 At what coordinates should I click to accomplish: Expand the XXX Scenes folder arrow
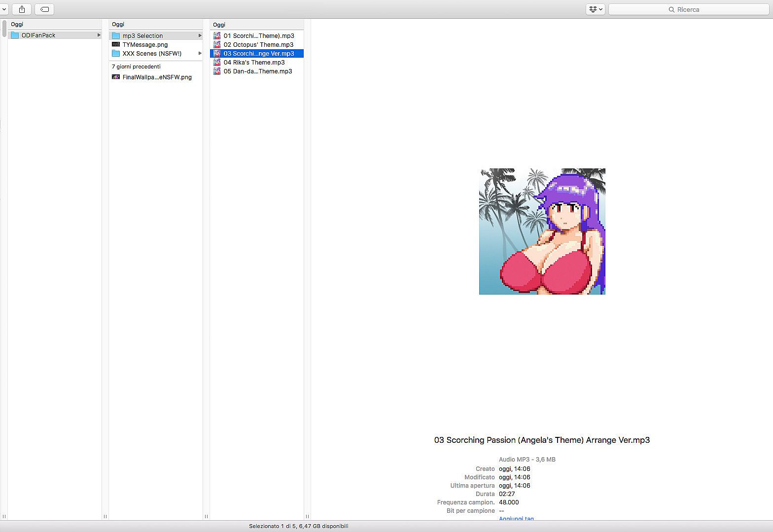click(x=200, y=54)
